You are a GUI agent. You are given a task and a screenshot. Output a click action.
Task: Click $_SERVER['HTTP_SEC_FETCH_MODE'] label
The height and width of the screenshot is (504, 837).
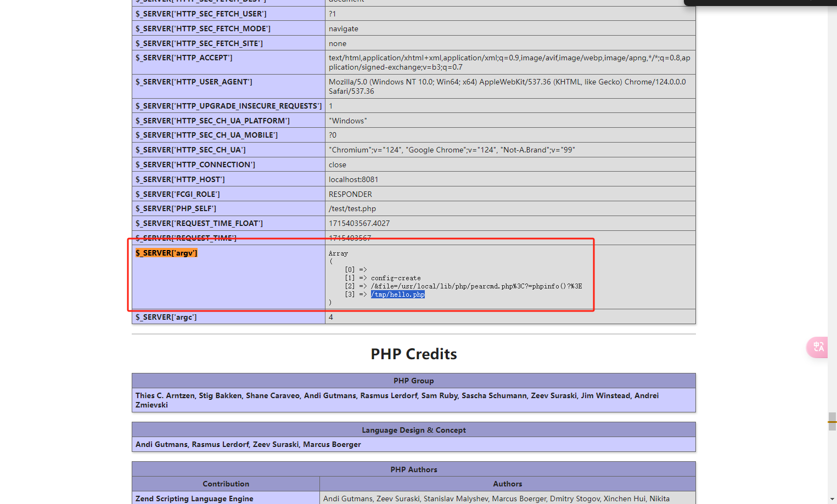click(x=203, y=29)
